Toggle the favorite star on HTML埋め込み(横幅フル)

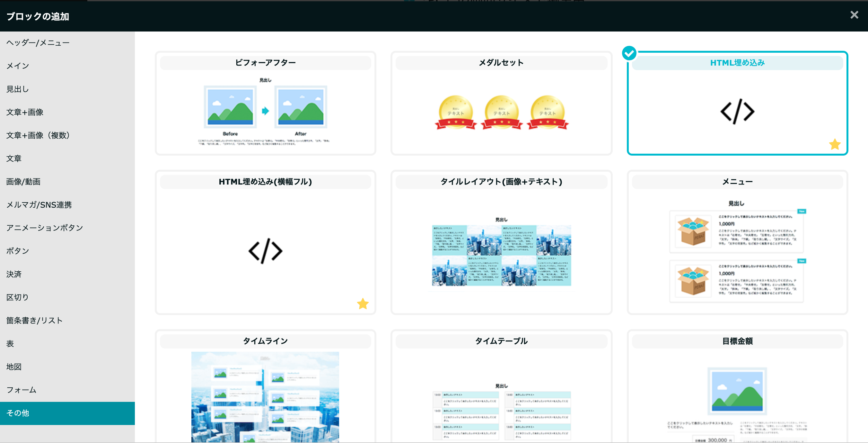363,304
